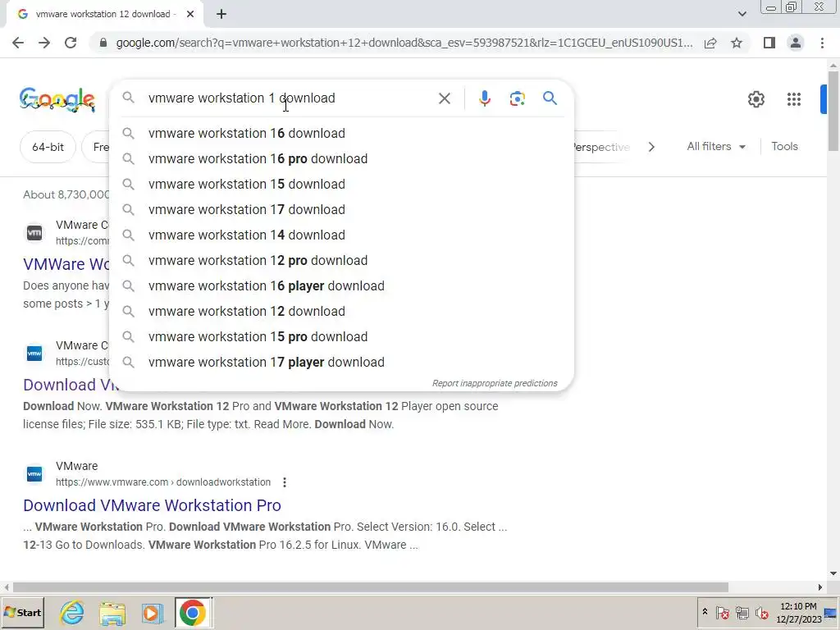840x630 pixels.
Task: Show hidden system tray icons
Action: click(x=705, y=612)
